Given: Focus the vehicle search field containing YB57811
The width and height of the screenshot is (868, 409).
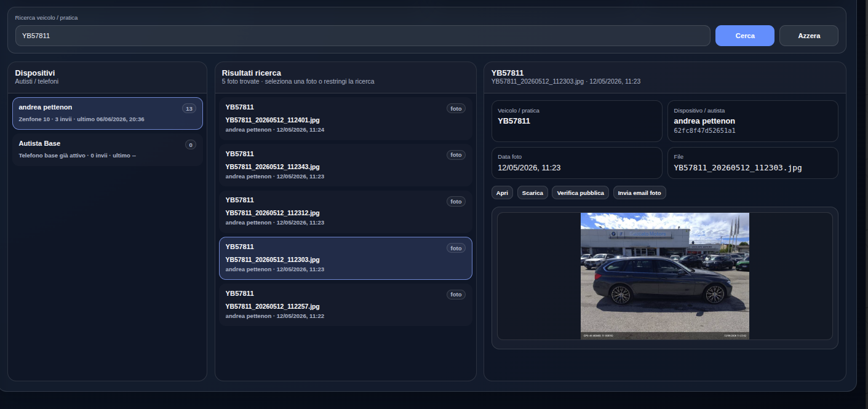Looking at the screenshot, I should coord(363,36).
